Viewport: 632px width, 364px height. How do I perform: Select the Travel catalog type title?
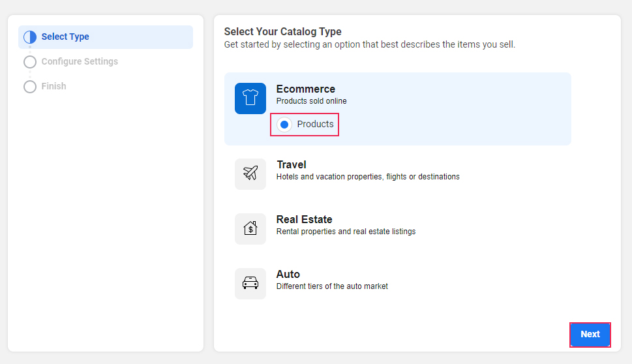point(292,164)
